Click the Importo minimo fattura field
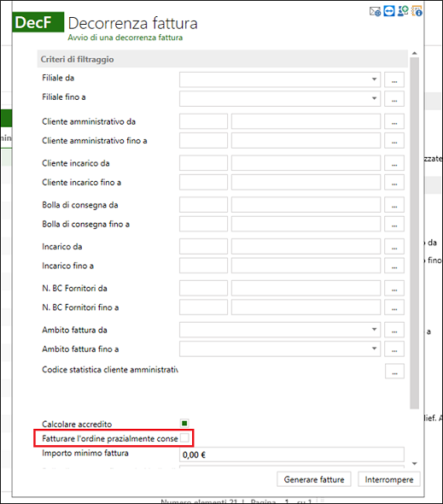 (292, 454)
